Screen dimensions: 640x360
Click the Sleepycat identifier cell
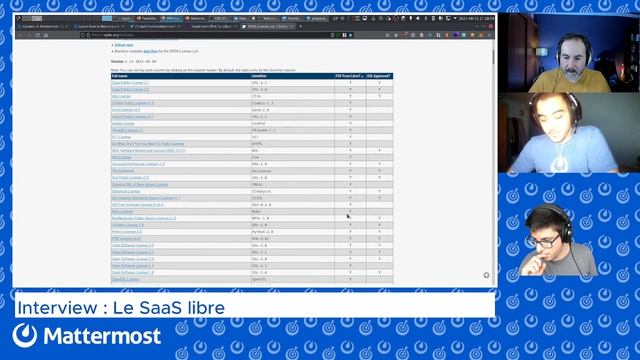pos(292,191)
